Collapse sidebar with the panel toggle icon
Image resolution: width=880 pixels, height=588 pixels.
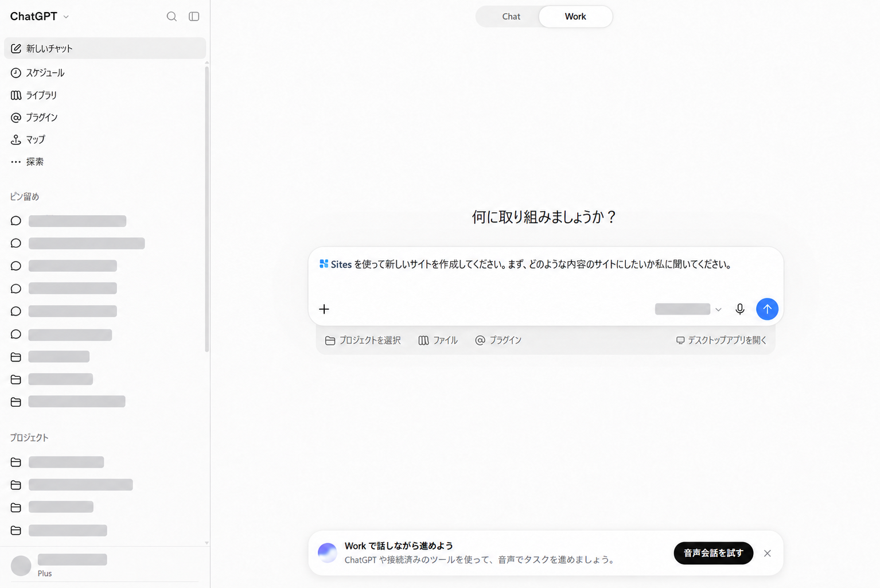pyautogui.click(x=194, y=17)
